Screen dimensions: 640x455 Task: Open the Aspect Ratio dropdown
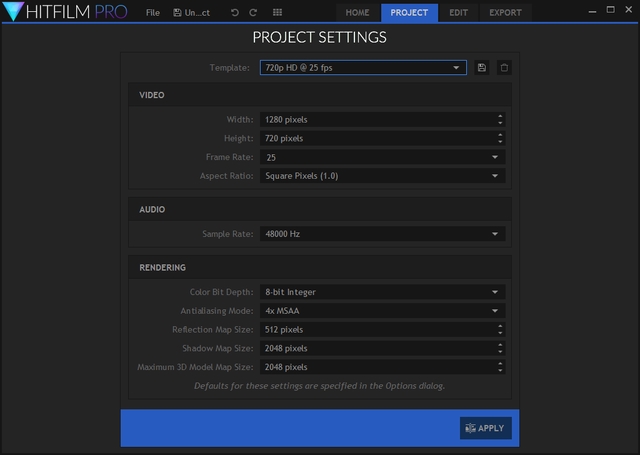[381, 176]
